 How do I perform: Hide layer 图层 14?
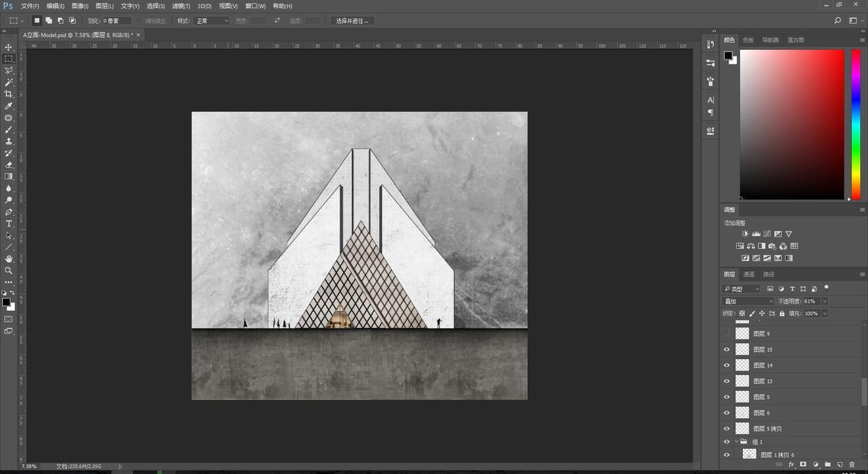click(727, 365)
